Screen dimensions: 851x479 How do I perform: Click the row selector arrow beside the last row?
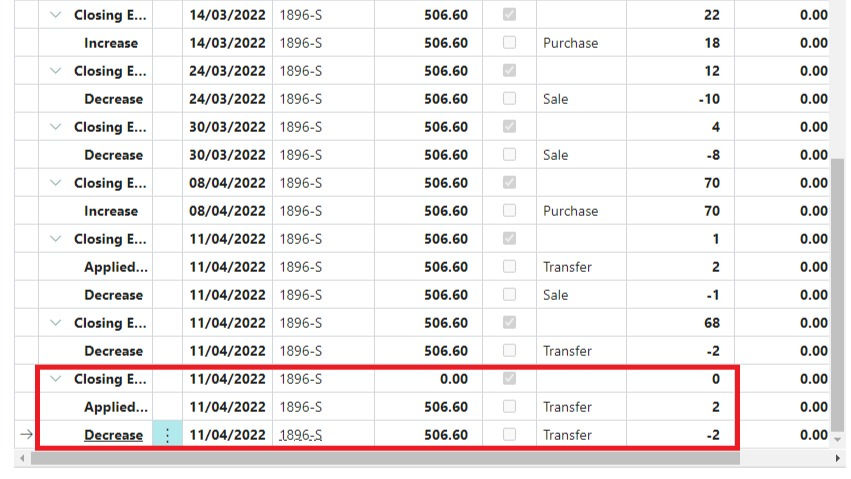(x=26, y=435)
